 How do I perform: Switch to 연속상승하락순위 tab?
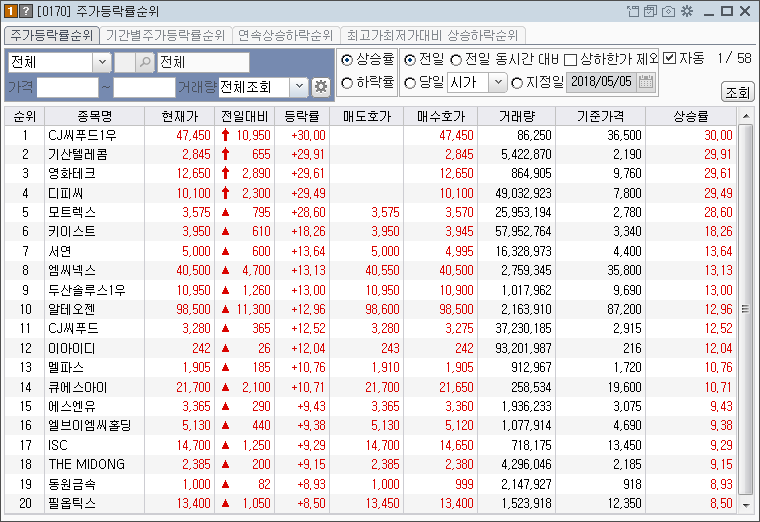(x=285, y=35)
